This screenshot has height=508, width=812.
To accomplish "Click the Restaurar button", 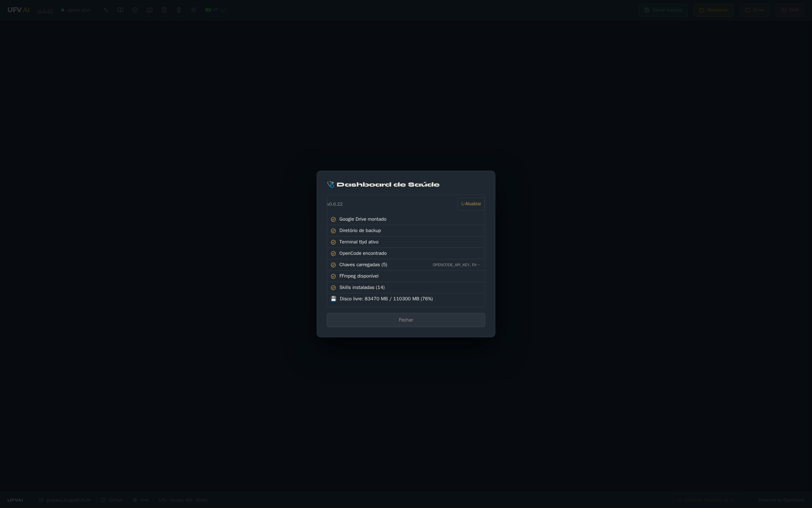I will (x=713, y=10).
